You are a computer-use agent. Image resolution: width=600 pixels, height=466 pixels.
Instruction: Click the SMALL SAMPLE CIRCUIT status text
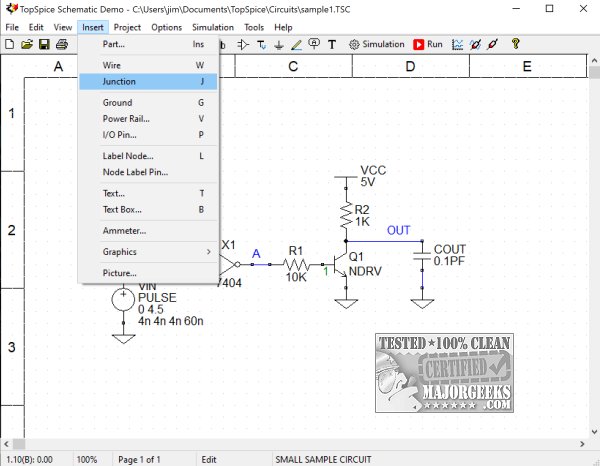point(323,459)
